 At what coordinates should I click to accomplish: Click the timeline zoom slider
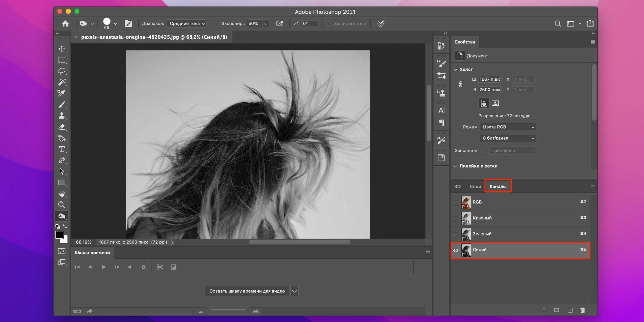(x=228, y=310)
